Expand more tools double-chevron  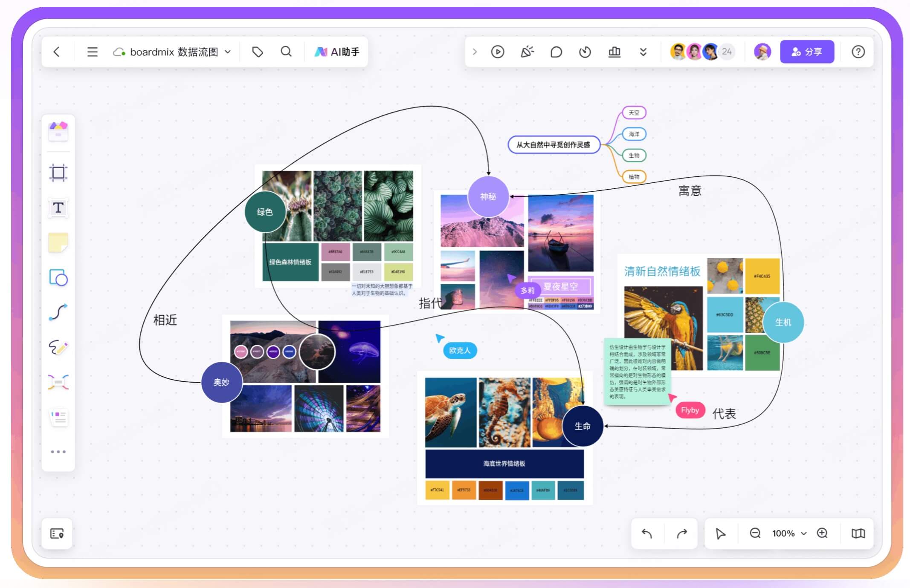pyautogui.click(x=643, y=52)
